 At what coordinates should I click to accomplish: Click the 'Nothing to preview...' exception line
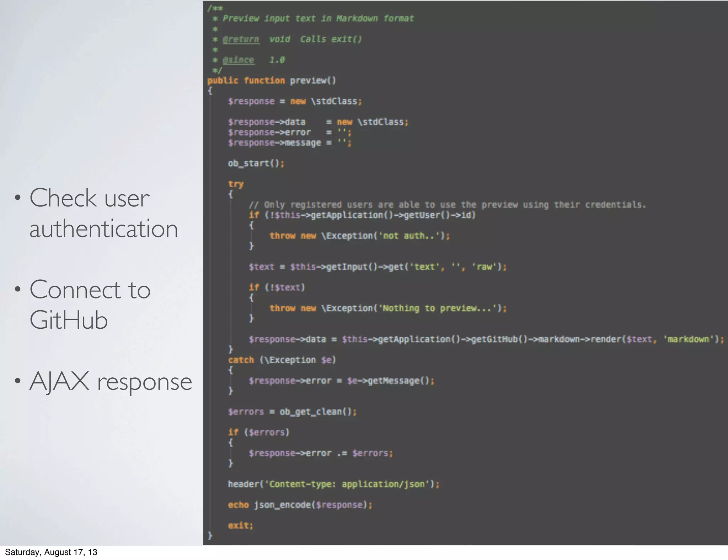coord(388,308)
